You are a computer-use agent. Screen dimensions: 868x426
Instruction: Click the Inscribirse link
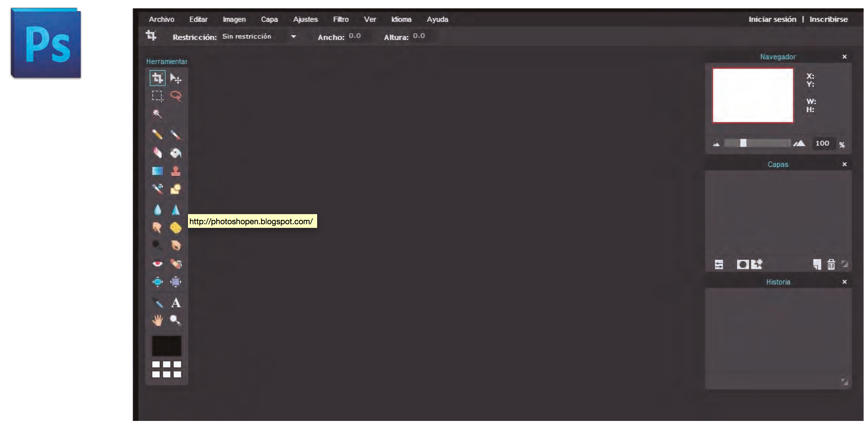click(x=828, y=19)
